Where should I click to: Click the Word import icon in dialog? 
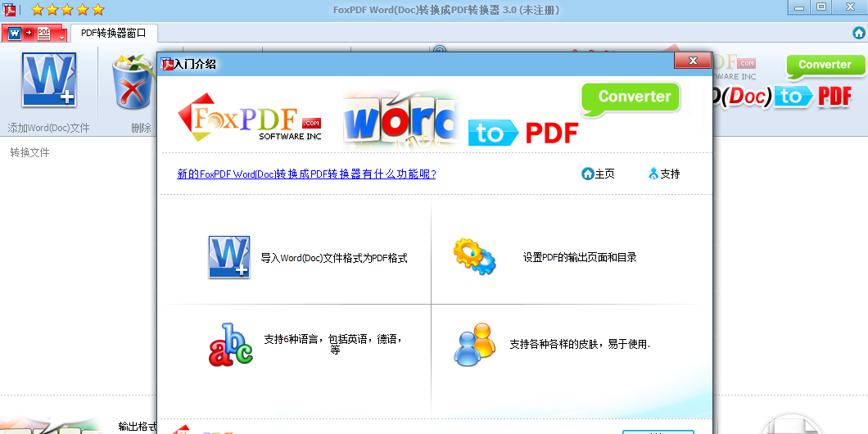pos(228,257)
